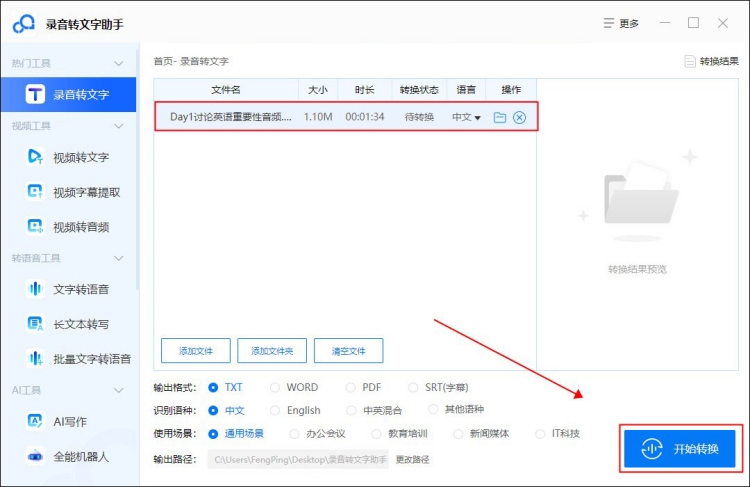Screen dimensions: 750x487
Task: Click the output path field
Action: pyautogui.click(x=298, y=460)
